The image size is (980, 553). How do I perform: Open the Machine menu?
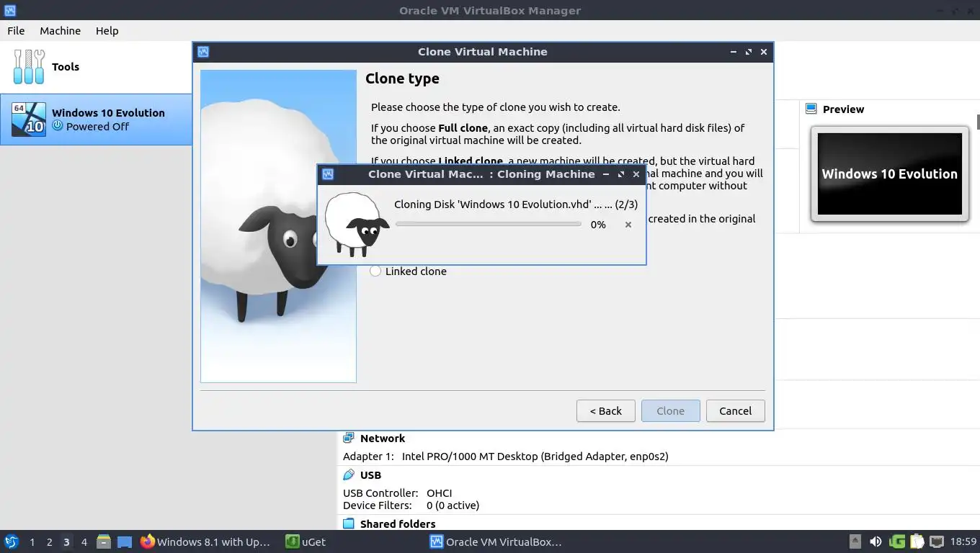(x=60, y=30)
